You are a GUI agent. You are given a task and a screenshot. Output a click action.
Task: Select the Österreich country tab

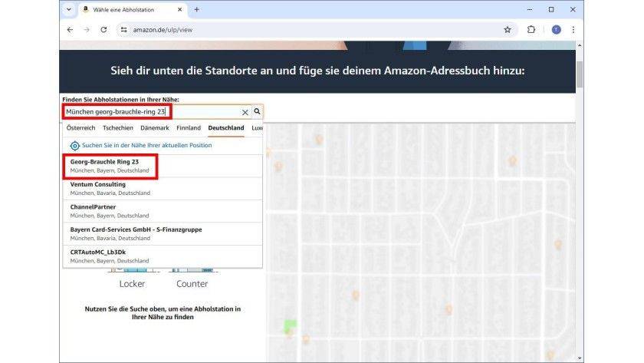click(x=81, y=128)
